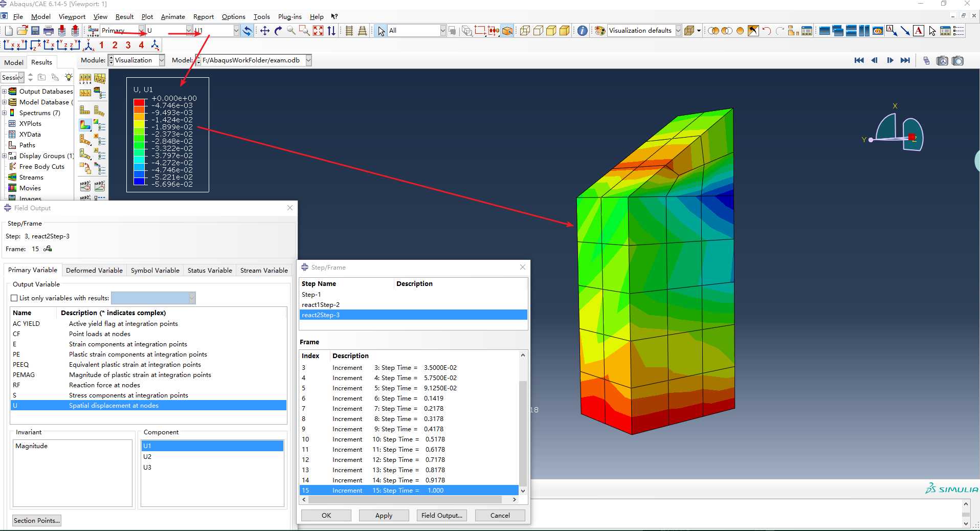Click the dark blue legend color swatch
Viewport: 980px width, 531px height.
pos(139,181)
